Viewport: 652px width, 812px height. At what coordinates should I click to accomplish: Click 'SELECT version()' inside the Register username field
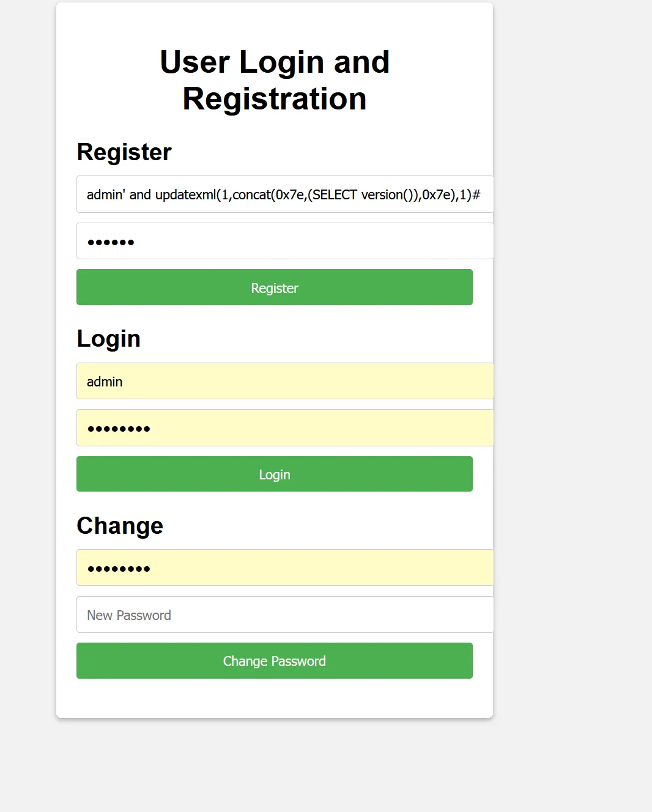click(x=358, y=195)
